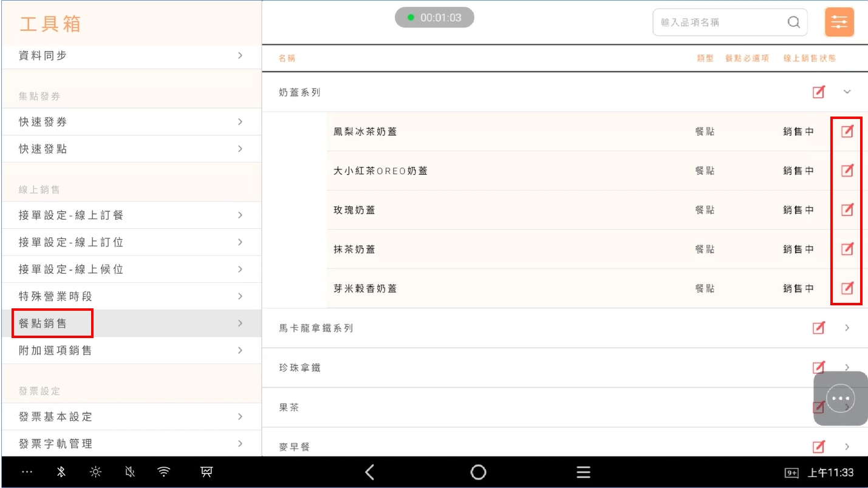This screenshot has height=488, width=868.
Task: Open edit for 抹茶奶蓋
Action: coord(847,249)
